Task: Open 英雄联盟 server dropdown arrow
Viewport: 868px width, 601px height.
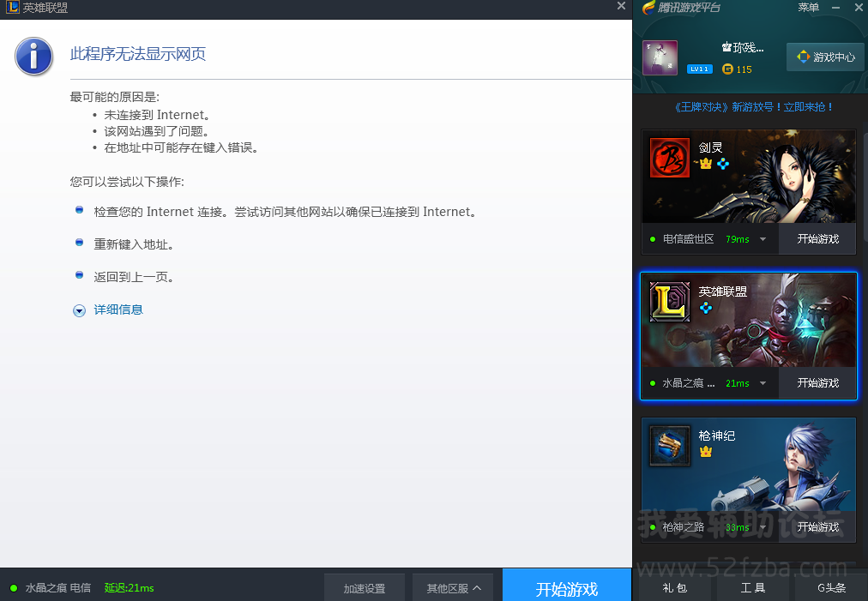Action: [763, 383]
